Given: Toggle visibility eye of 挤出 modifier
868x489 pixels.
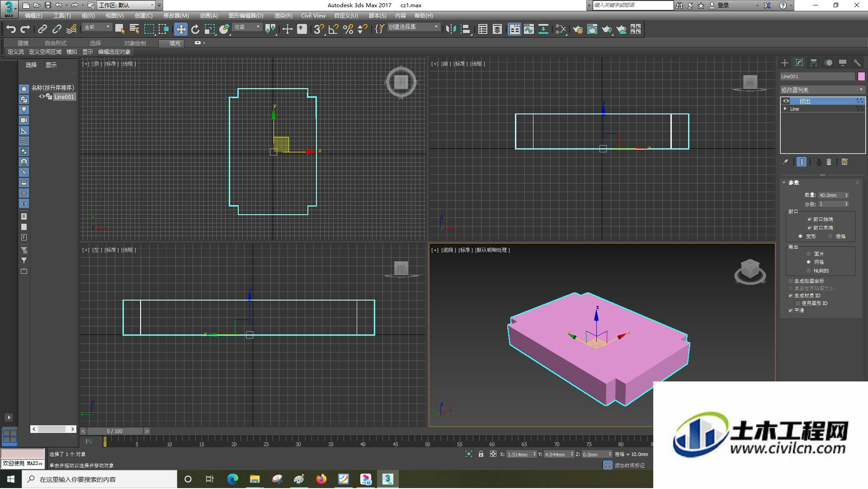Looking at the screenshot, I should tap(786, 101).
